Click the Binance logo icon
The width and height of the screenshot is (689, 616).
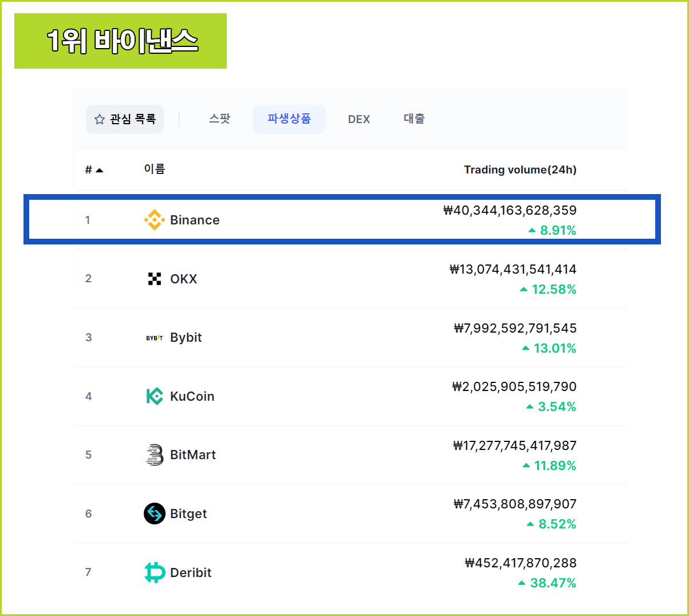click(154, 220)
